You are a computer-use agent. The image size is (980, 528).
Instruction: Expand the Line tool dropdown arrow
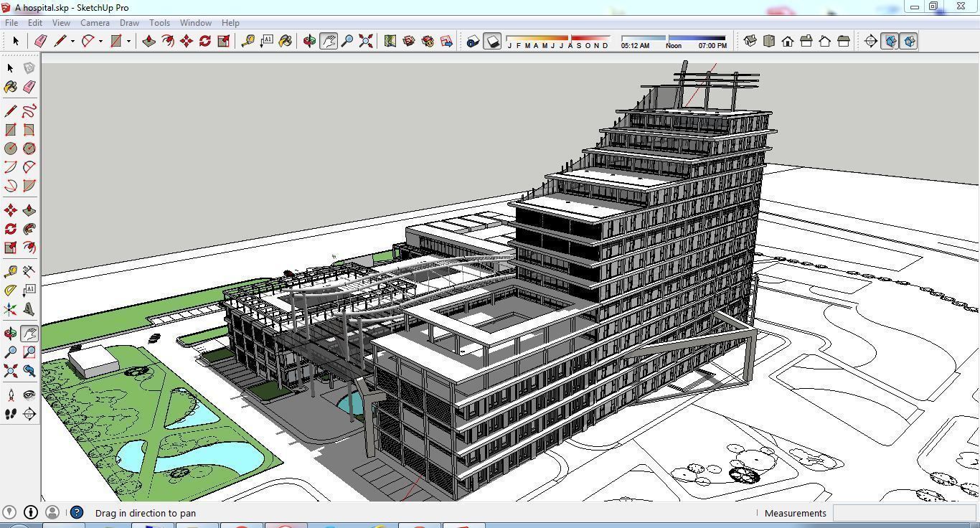pyautogui.click(x=72, y=42)
